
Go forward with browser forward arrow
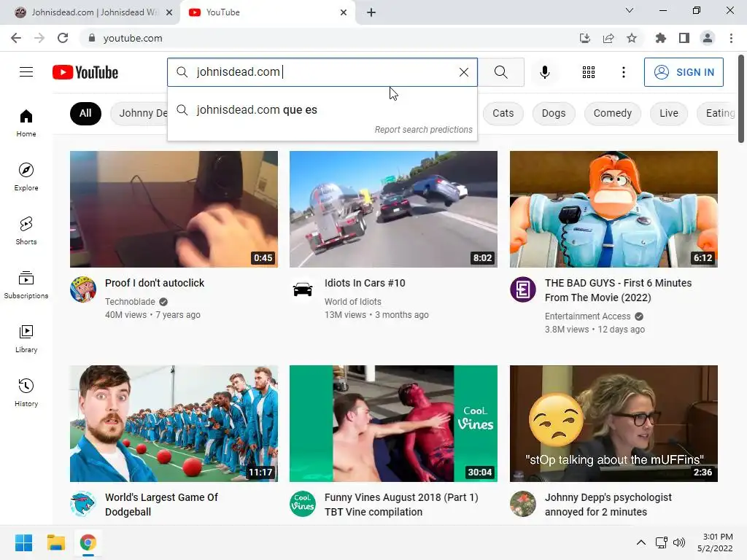(39, 38)
